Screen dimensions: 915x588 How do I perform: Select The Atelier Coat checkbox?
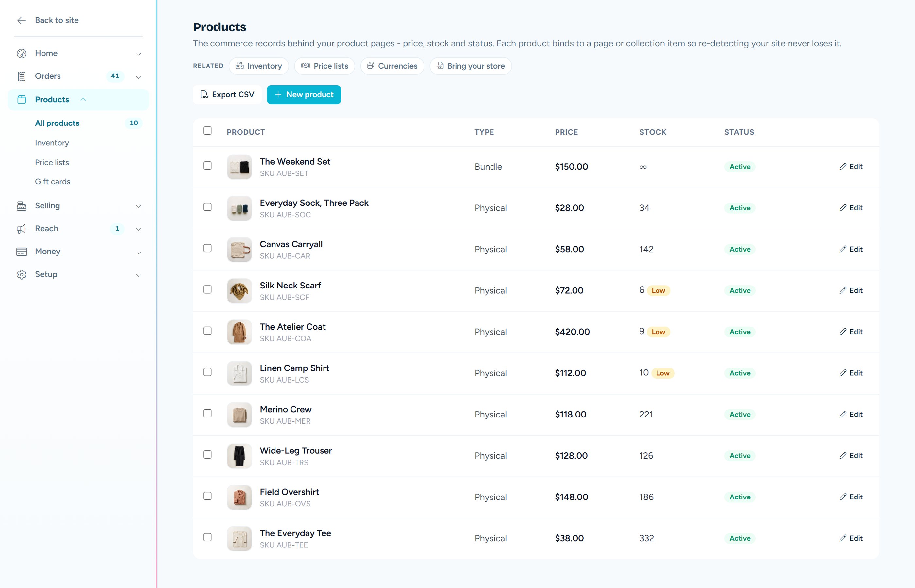[x=208, y=330]
